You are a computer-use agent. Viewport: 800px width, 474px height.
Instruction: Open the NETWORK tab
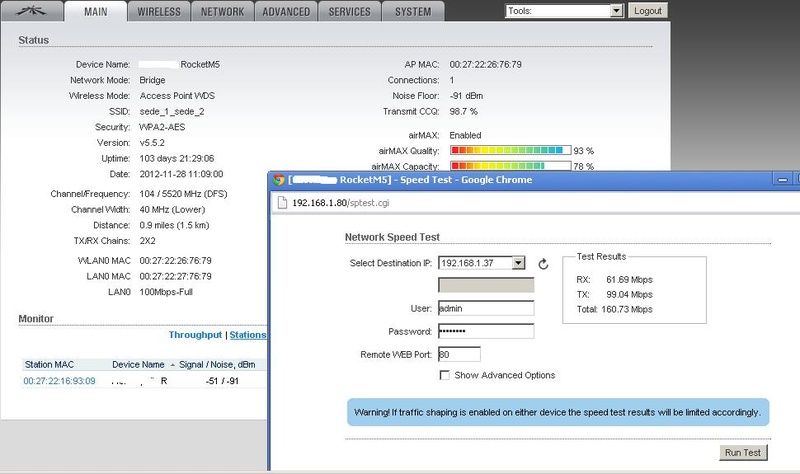222,12
